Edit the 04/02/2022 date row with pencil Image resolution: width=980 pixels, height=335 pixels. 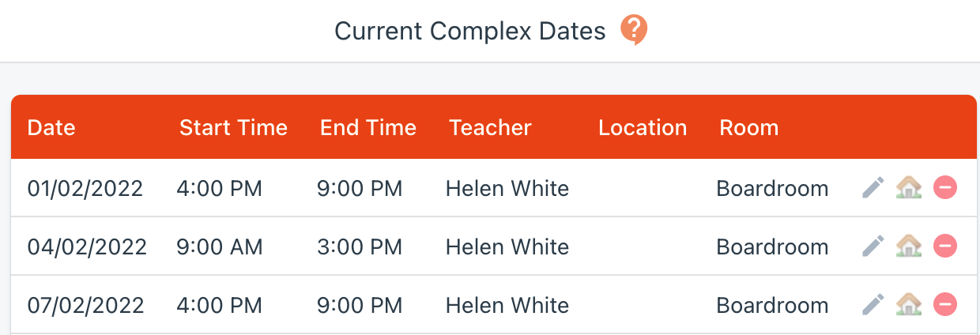pos(873,247)
